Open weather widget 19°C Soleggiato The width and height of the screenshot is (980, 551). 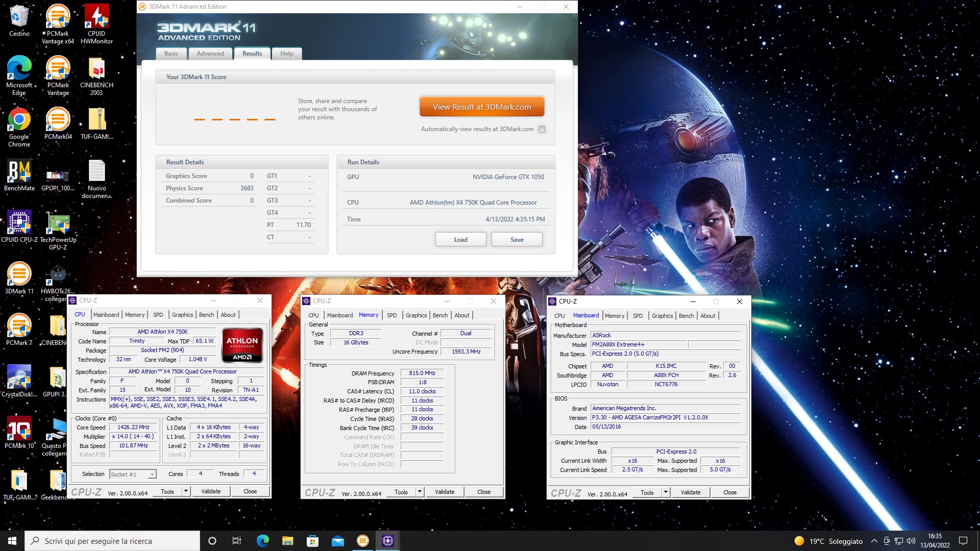[828, 541]
